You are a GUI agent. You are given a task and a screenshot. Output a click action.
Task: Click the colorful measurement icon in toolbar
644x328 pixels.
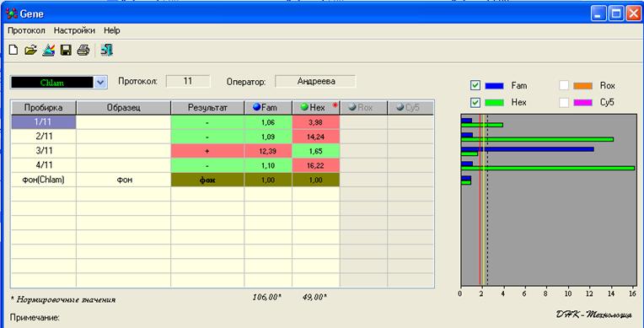click(x=48, y=50)
